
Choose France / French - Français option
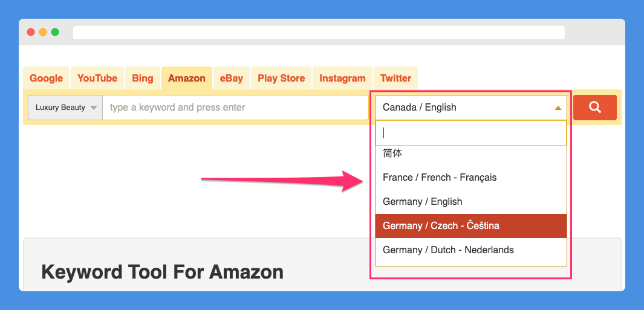(471, 178)
